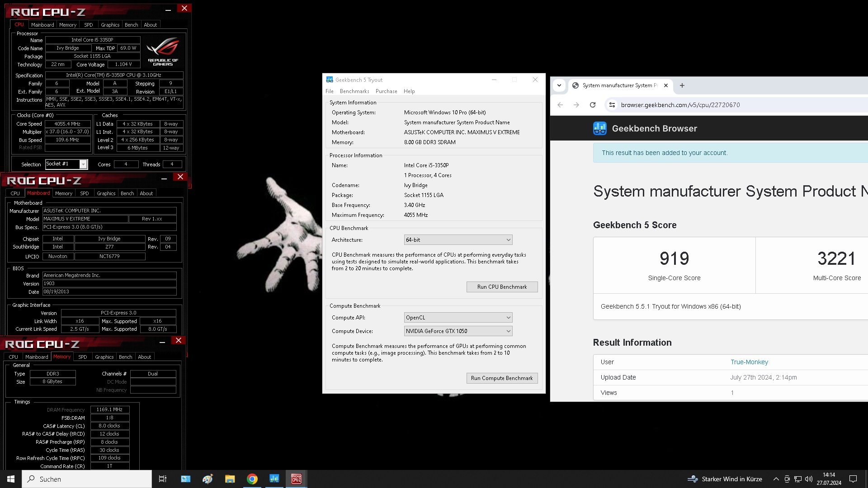
Task: Open Bench tab in top CPU-Z window
Action: pyautogui.click(x=132, y=25)
